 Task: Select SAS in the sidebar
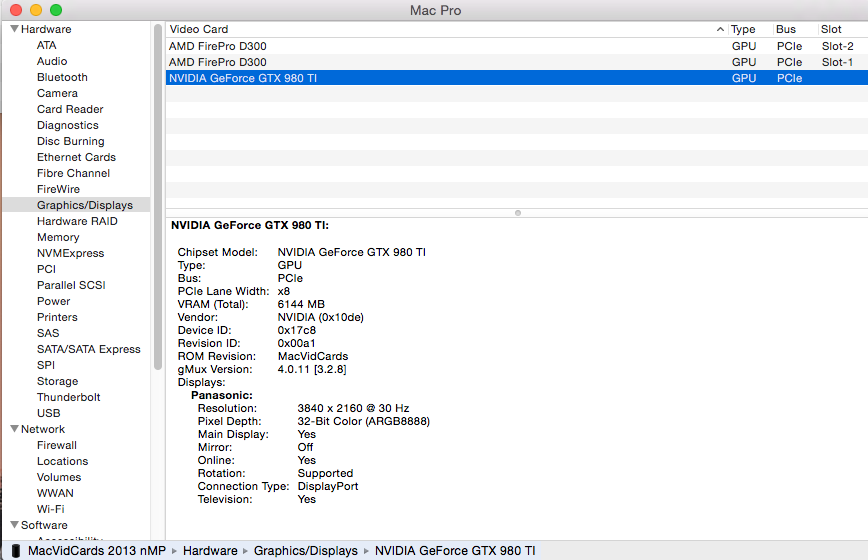point(48,334)
